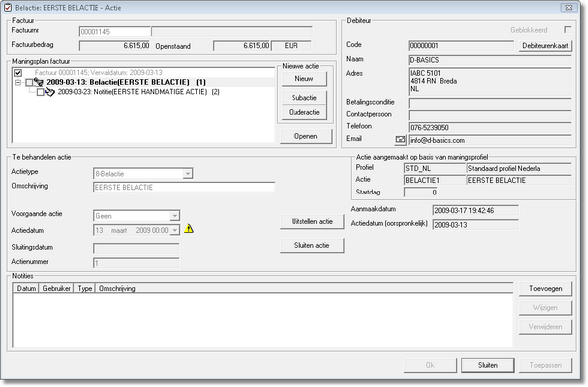Click the Openen button
Viewport: 588px width, 387px height.
[x=306, y=136]
